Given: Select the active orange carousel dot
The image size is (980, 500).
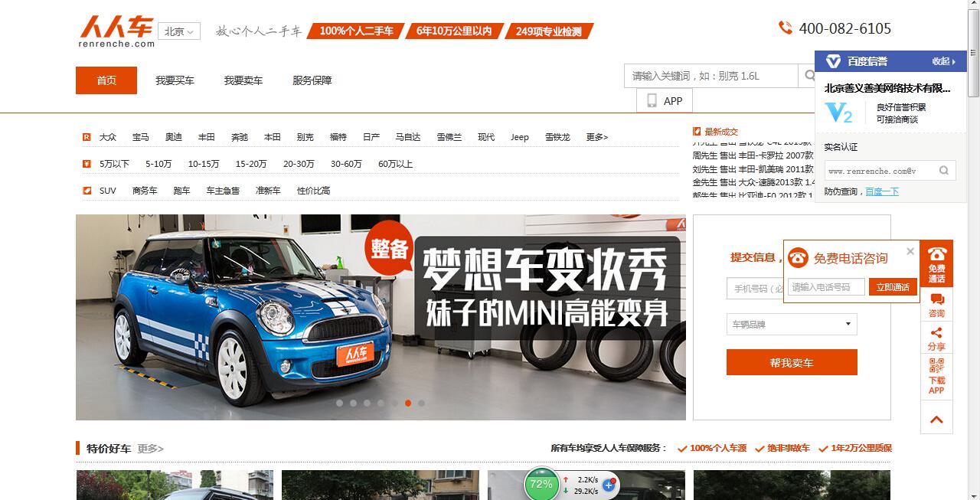Looking at the screenshot, I should (408, 403).
